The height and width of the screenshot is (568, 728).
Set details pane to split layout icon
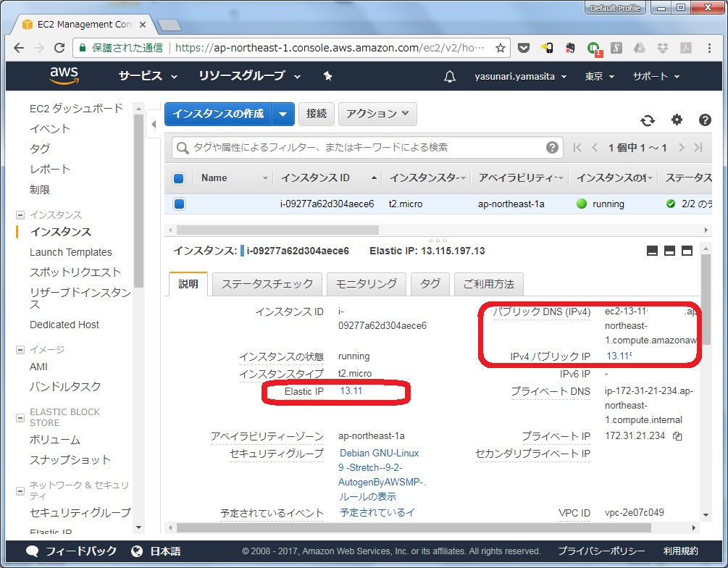(669, 251)
